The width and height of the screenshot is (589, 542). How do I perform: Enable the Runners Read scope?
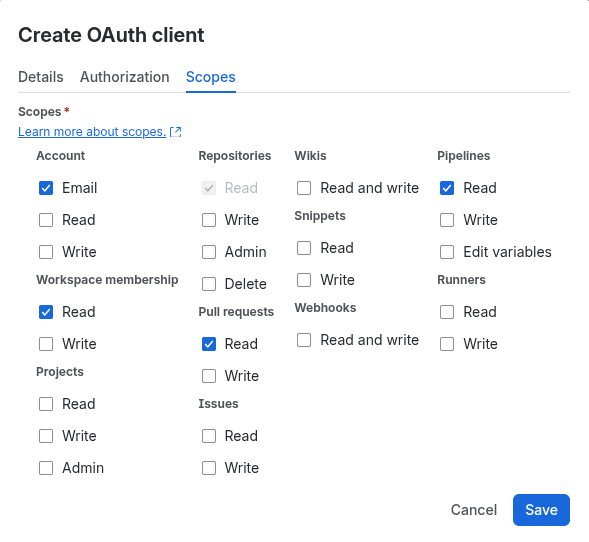point(447,312)
